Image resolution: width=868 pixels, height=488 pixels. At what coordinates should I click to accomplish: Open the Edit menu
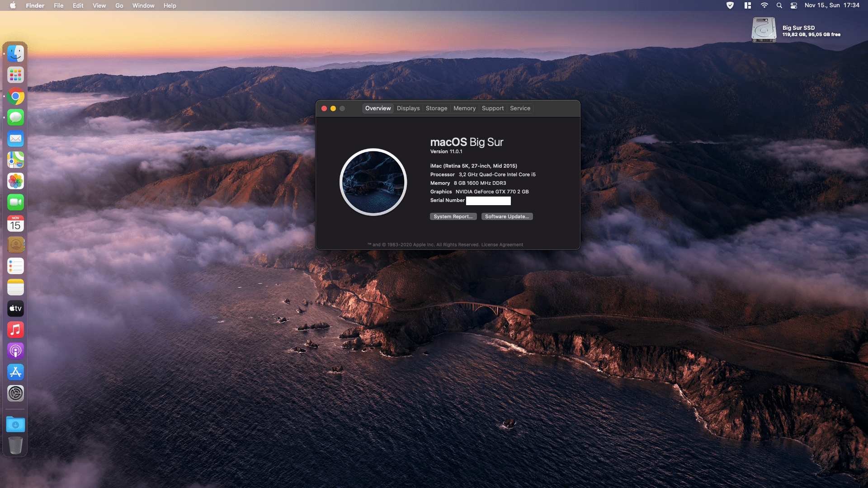78,5
